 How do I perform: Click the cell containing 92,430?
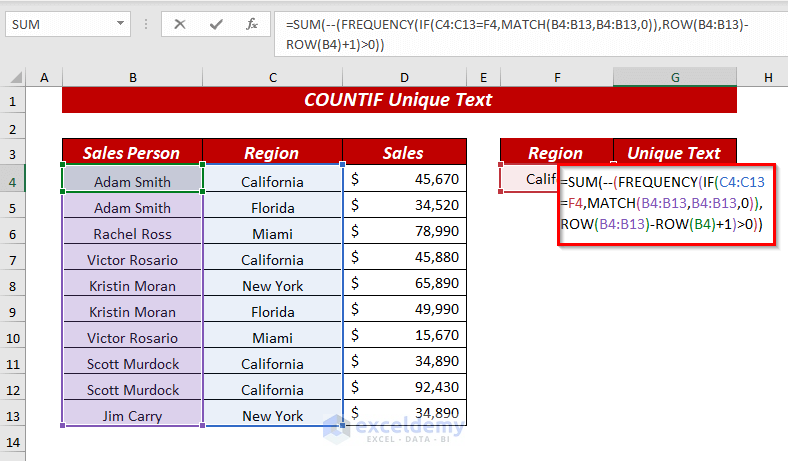tap(404, 389)
